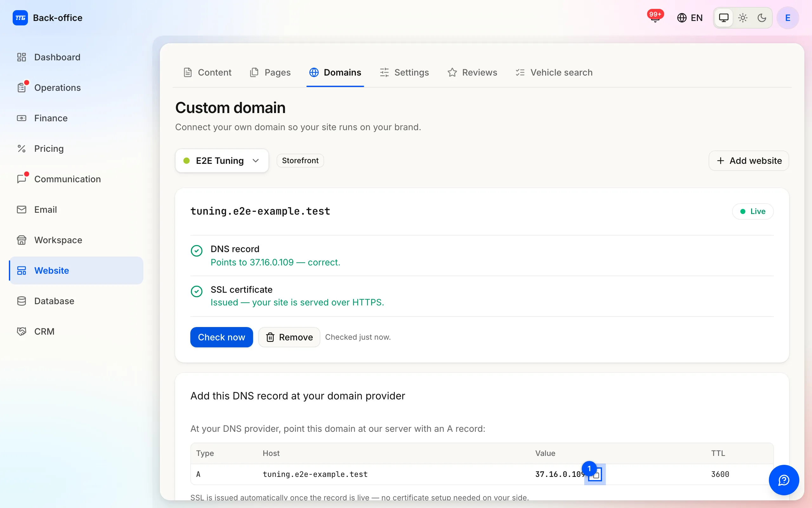
Task: Click the CRM handshake icon
Action: (22, 331)
